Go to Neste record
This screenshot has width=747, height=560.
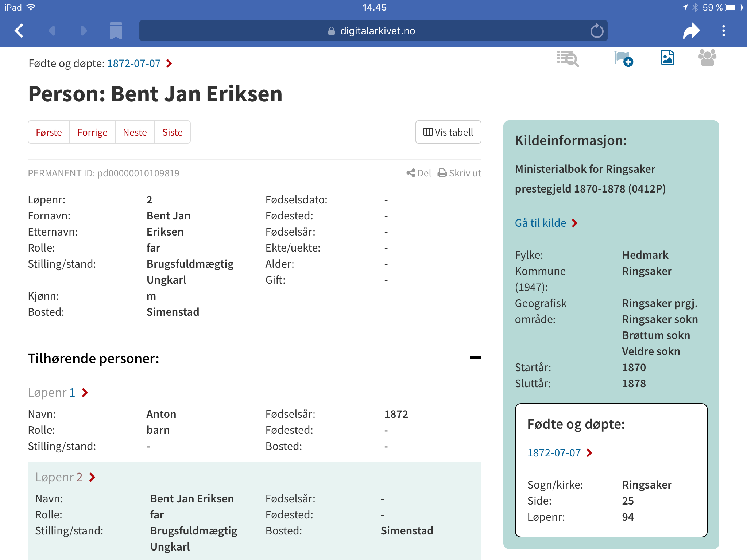tap(135, 132)
